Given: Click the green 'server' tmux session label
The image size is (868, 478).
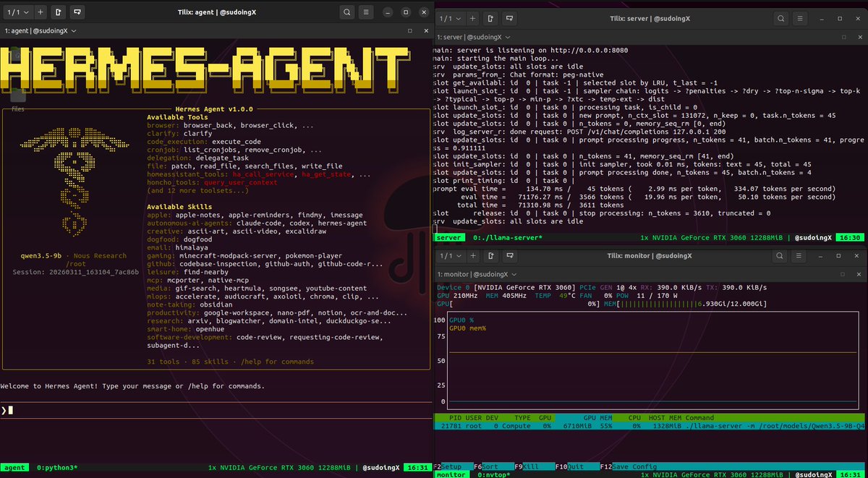Looking at the screenshot, I should click(x=448, y=237).
